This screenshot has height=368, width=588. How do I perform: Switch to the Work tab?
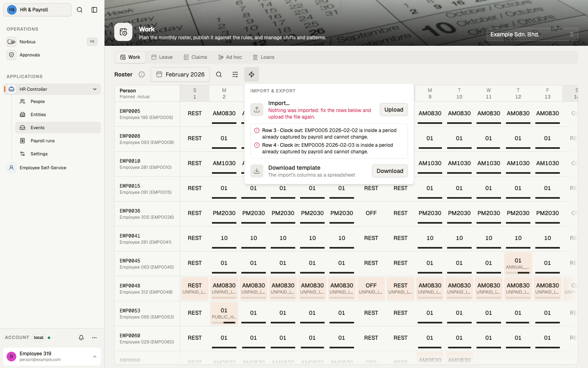click(130, 57)
